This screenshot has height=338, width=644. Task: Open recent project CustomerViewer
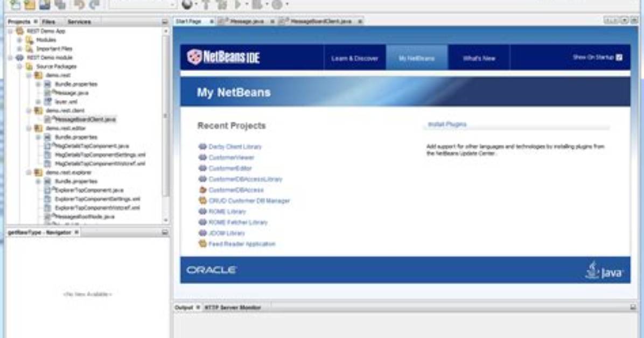[231, 157]
